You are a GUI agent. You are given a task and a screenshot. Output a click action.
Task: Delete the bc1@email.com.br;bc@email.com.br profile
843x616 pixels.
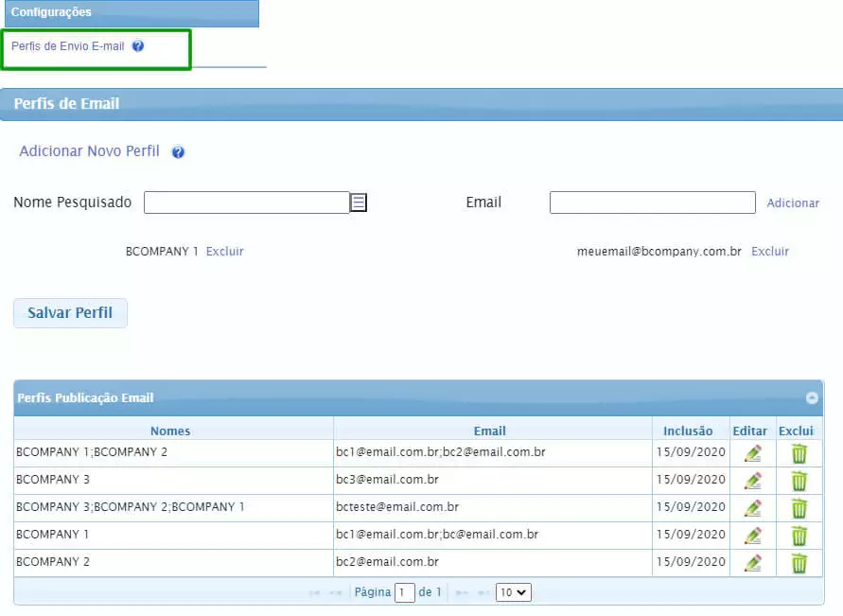(x=799, y=536)
